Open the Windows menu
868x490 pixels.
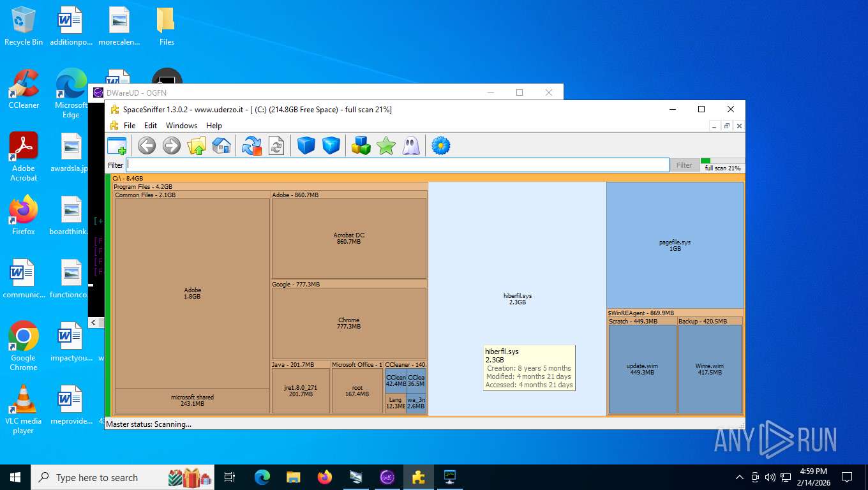point(181,126)
